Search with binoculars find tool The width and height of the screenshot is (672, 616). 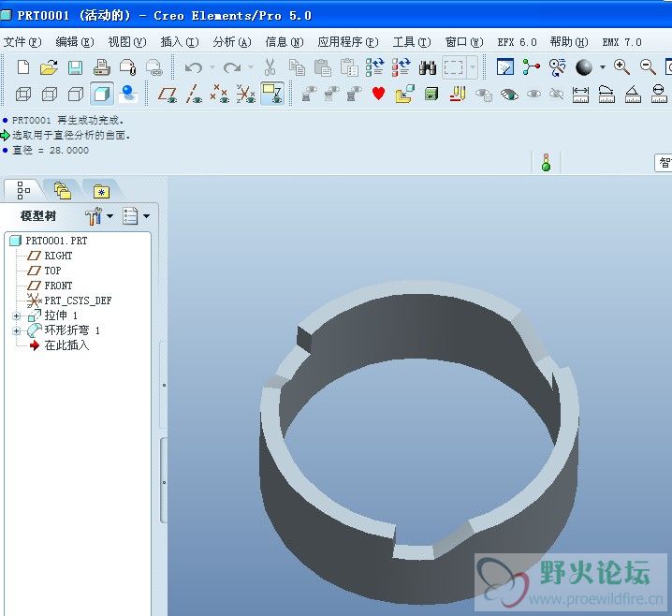[x=428, y=67]
